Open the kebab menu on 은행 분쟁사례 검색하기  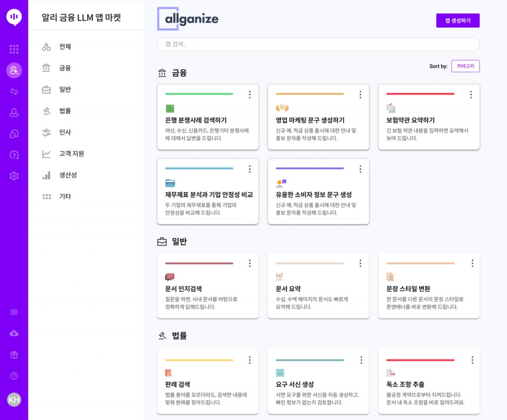coord(250,94)
